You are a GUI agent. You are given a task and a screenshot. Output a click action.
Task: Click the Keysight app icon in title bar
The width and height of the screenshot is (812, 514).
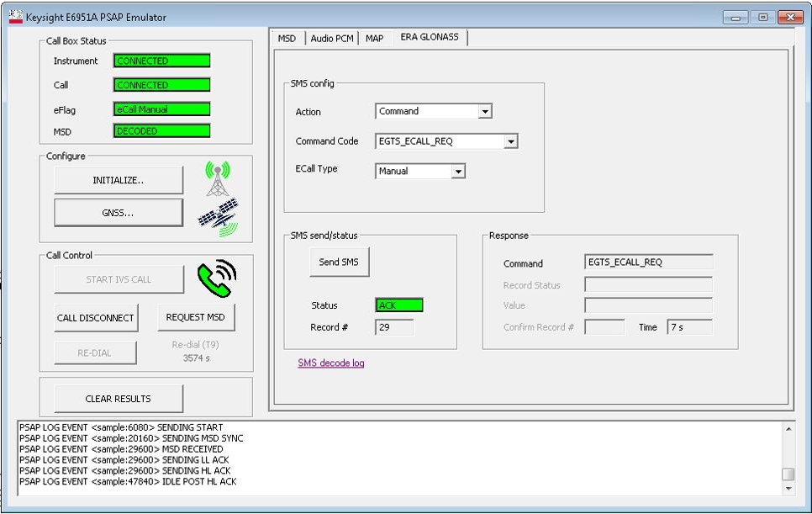15,17
